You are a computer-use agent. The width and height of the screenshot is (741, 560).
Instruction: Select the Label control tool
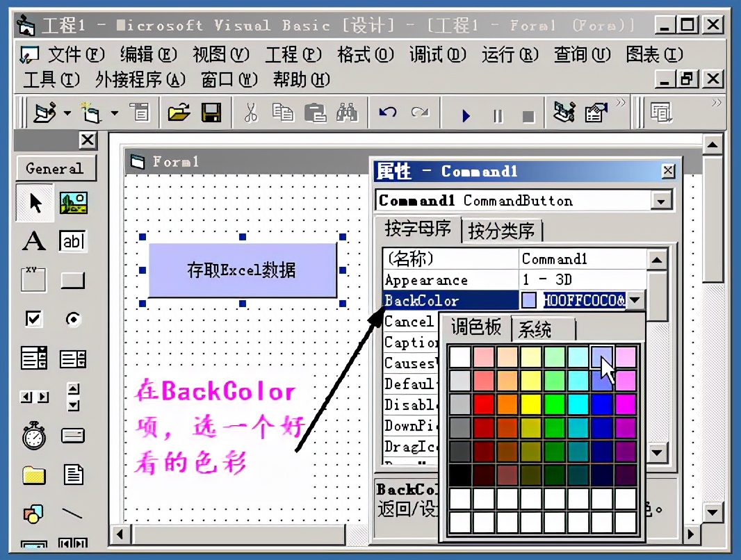tap(34, 241)
